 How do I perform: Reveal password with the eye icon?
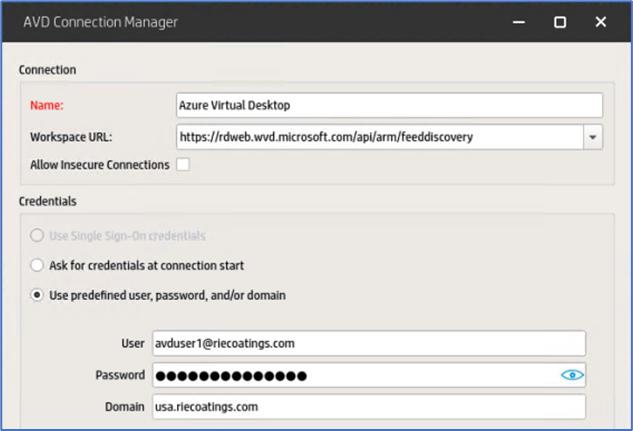(572, 375)
